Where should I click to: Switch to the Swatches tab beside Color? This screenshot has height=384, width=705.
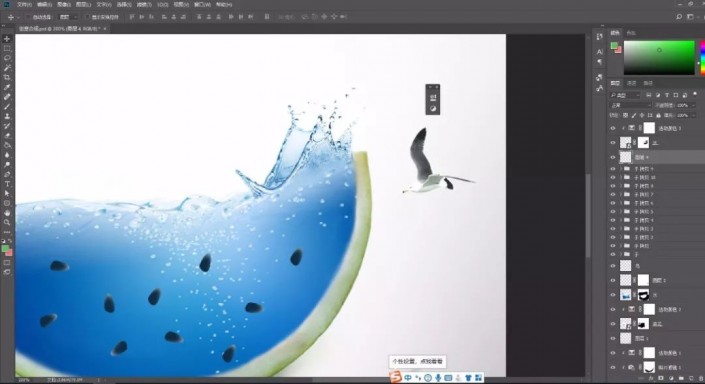pyautogui.click(x=631, y=33)
